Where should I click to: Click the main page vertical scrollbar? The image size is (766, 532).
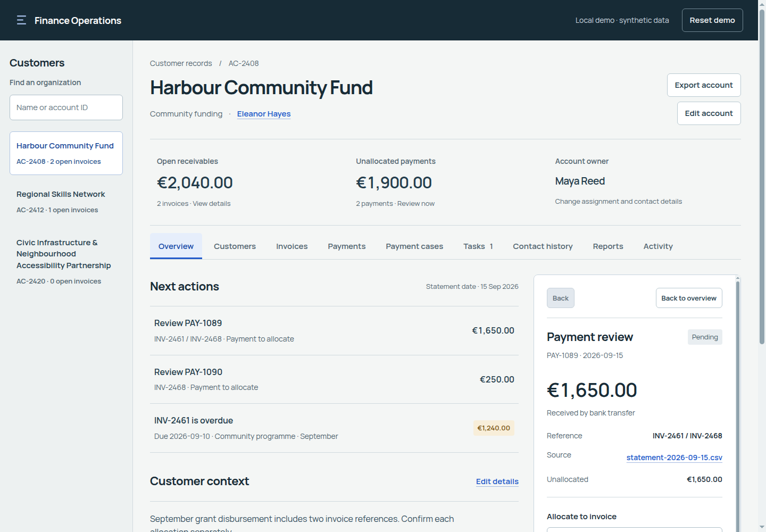click(x=762, y=177)
